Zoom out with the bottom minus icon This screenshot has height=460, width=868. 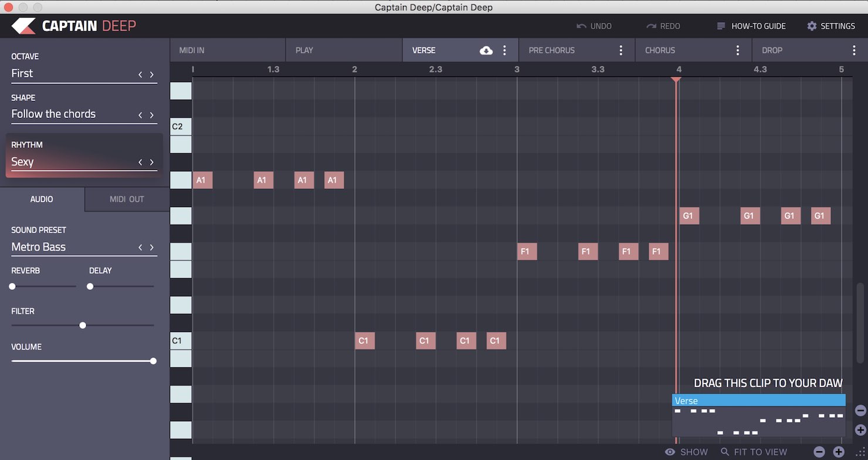819,452
